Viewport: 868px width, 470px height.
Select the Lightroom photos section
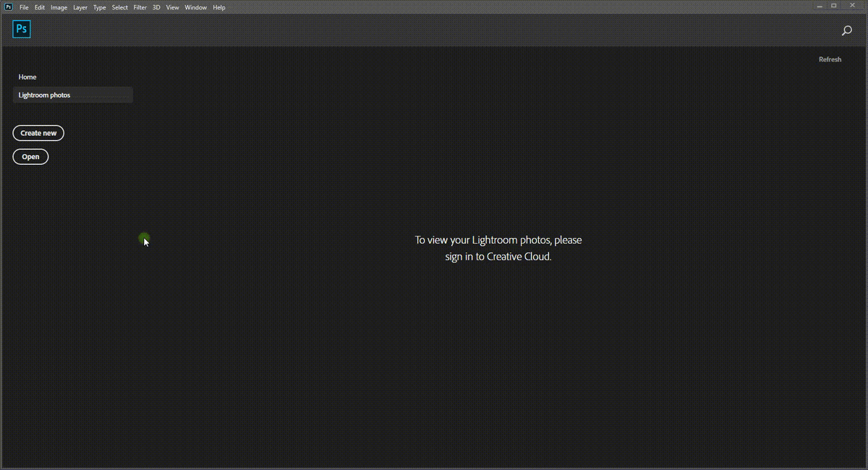click(73, 95)
